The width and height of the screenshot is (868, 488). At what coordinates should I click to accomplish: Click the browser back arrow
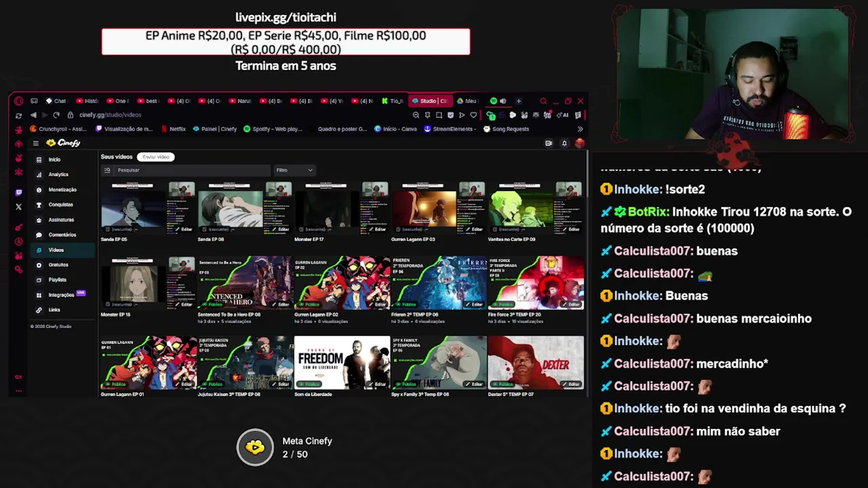tap(33, 115)
